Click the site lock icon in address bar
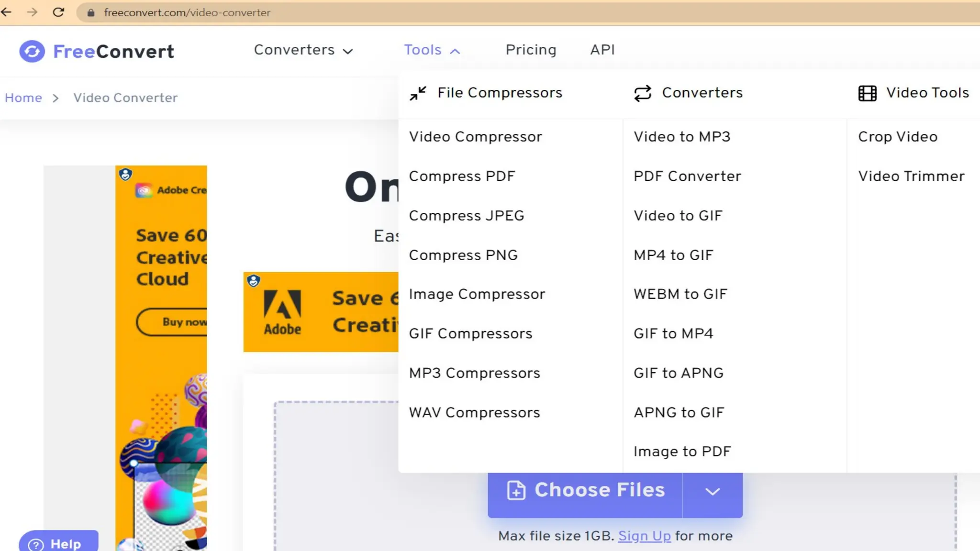 [x=91, y=13]
